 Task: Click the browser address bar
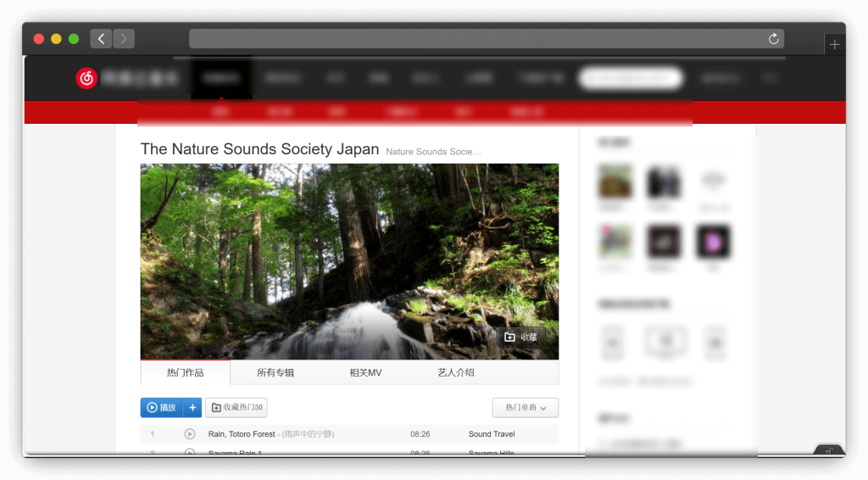pyautogui.click(x=475, y=39)
